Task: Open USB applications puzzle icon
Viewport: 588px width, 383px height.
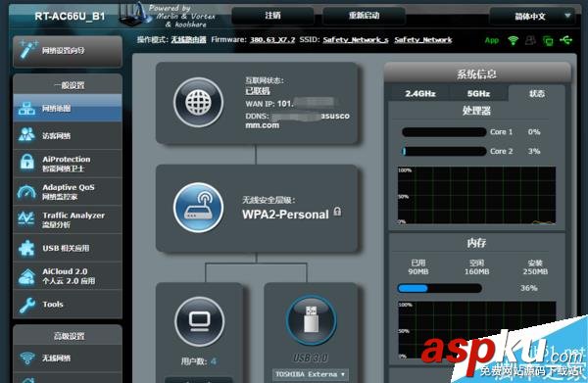Action: coord(26,248)
